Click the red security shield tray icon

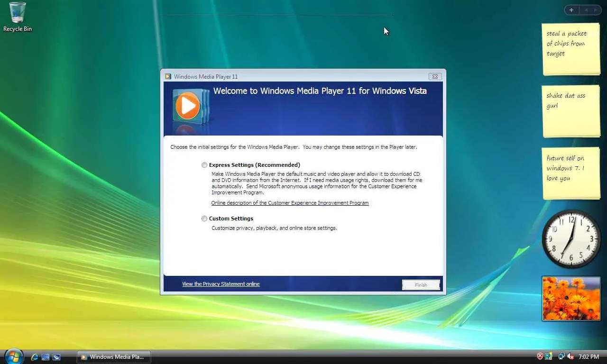(540, 356)
